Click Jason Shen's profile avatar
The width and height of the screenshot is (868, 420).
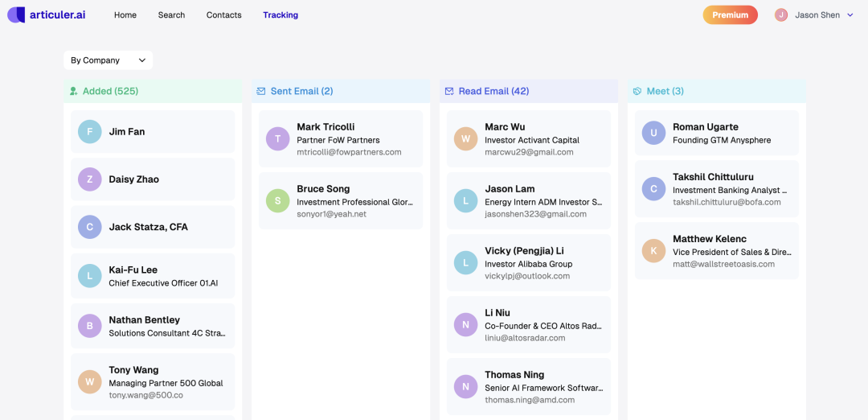tap(781, 14)
